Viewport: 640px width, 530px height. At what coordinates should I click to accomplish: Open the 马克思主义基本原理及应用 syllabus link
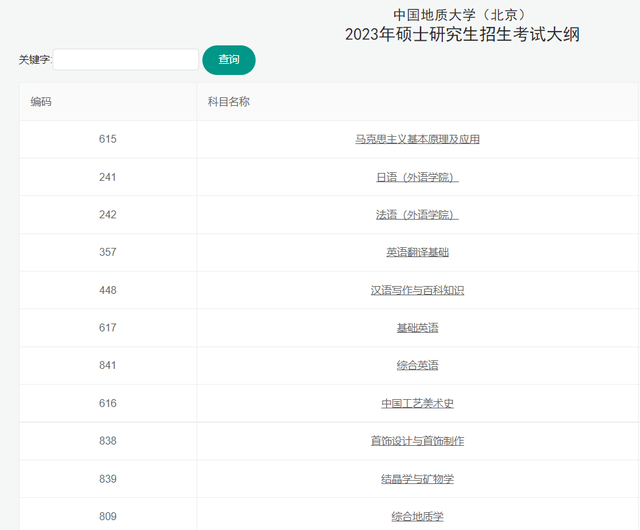pos(417,139)
